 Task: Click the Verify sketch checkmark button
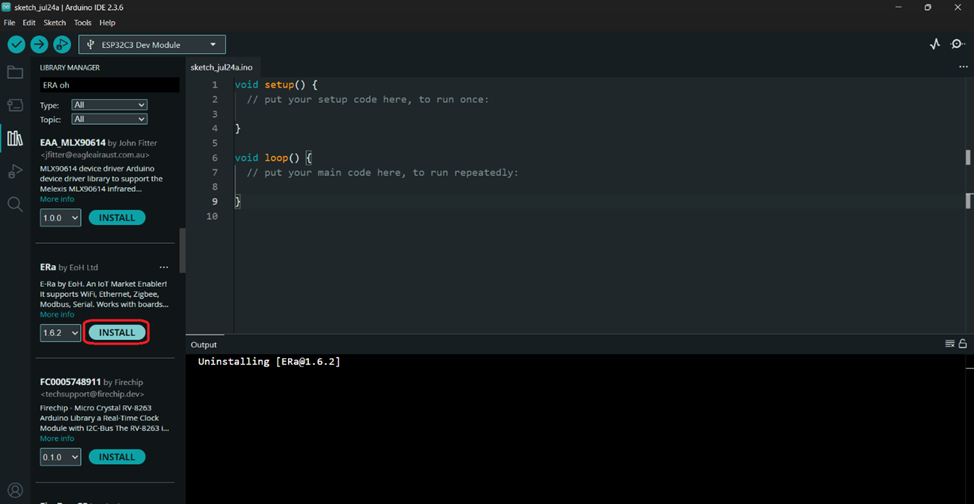(16, 44)
